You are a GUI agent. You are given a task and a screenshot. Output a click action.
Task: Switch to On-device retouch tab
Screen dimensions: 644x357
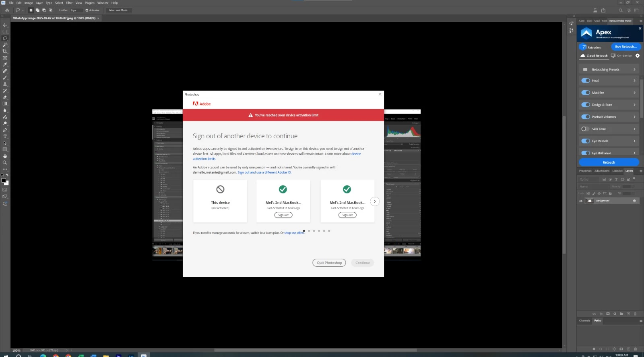[x=621, y=56]
